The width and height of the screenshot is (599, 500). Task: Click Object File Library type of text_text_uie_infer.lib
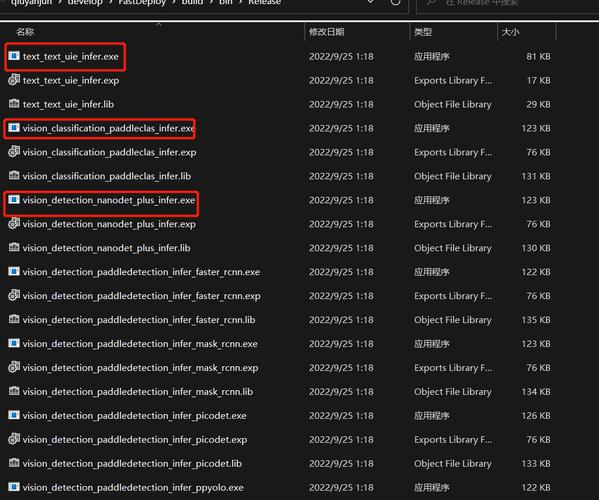pos(453,104)
